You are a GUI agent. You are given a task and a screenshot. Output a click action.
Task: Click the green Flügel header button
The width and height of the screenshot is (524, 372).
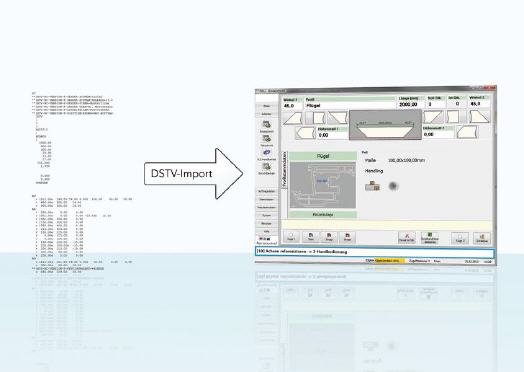(323, 156)
